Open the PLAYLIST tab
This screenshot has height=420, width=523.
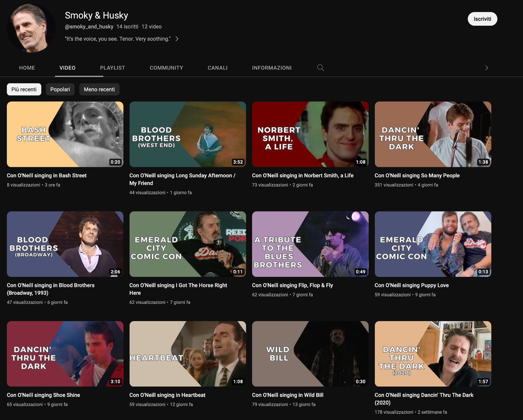click(112, 68)
